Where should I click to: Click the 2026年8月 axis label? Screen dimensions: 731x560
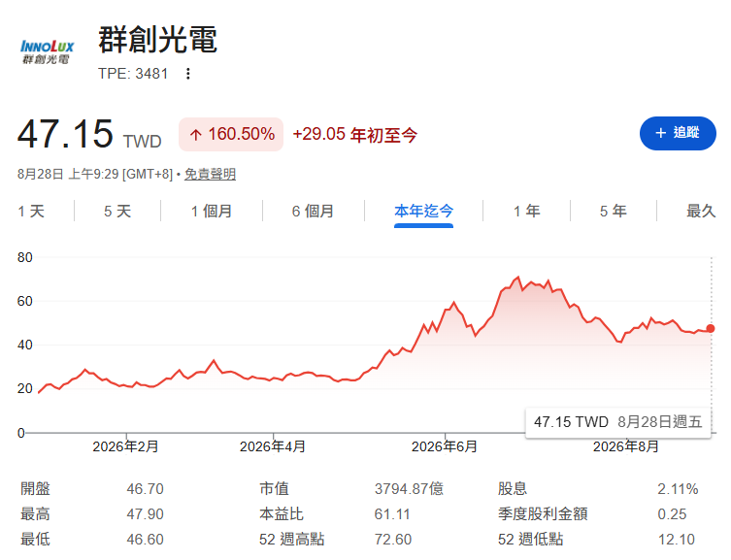click(626, 446)
